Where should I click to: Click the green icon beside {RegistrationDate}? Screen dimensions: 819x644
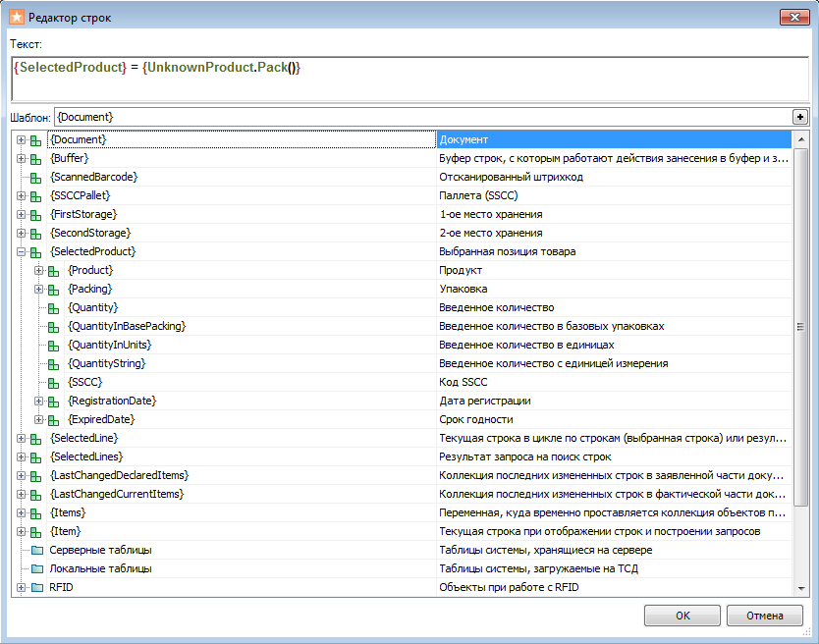coord(53,402)
